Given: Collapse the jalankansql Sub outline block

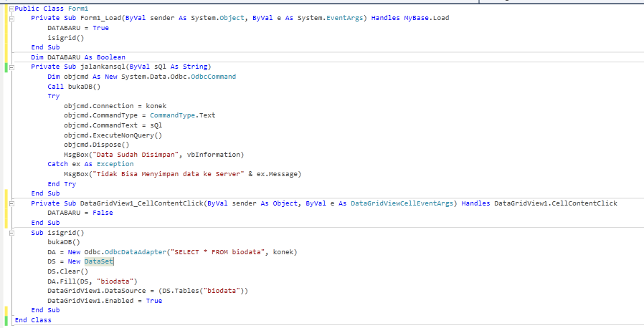Looking at the screenshot, I should (x=11, y=67).
